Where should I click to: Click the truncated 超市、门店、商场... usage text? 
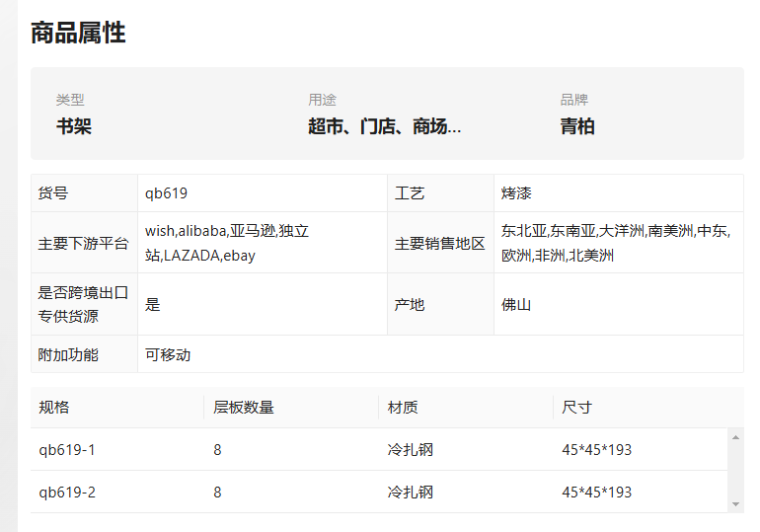coord(384,126)
